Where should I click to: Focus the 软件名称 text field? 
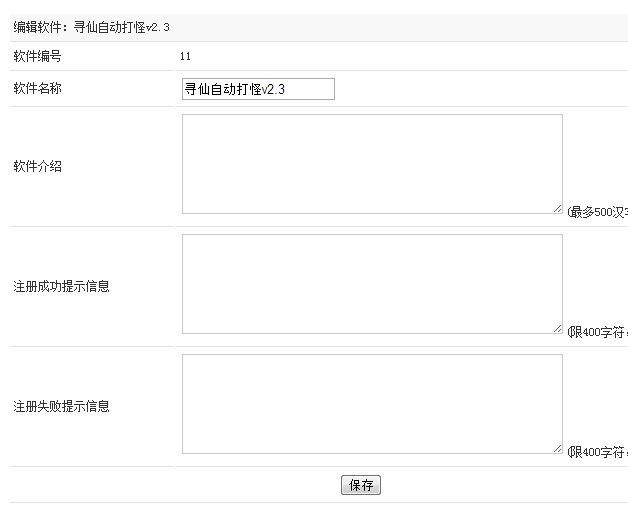tap(258, 89)
